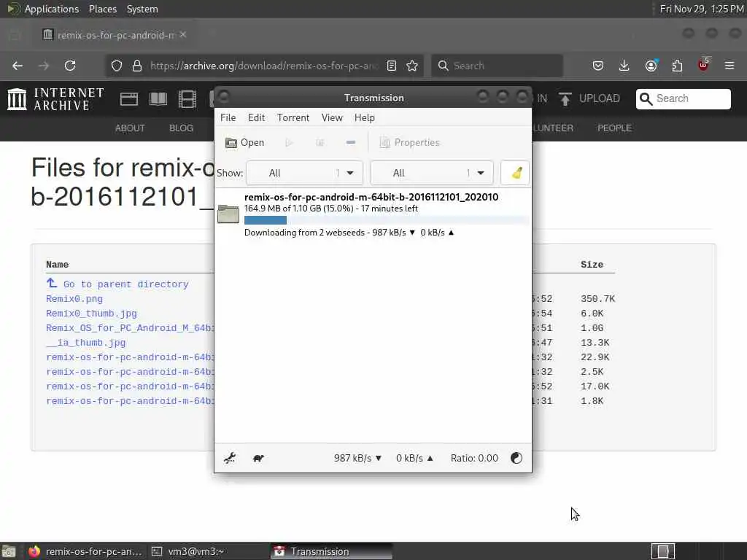Close the remix-os-for-pc-android browser tab

click(x=183, y=35)
